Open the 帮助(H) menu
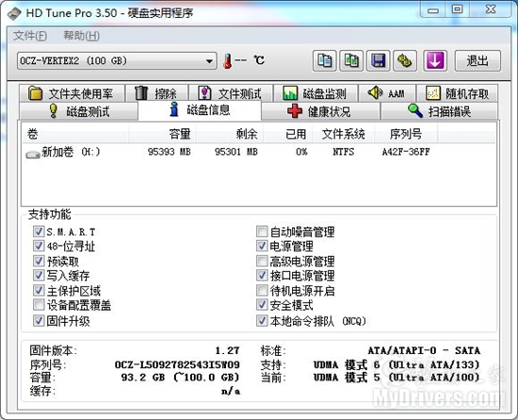Image resolution: width=518 pixels, height=420 pixels. [x=81, y=36]
